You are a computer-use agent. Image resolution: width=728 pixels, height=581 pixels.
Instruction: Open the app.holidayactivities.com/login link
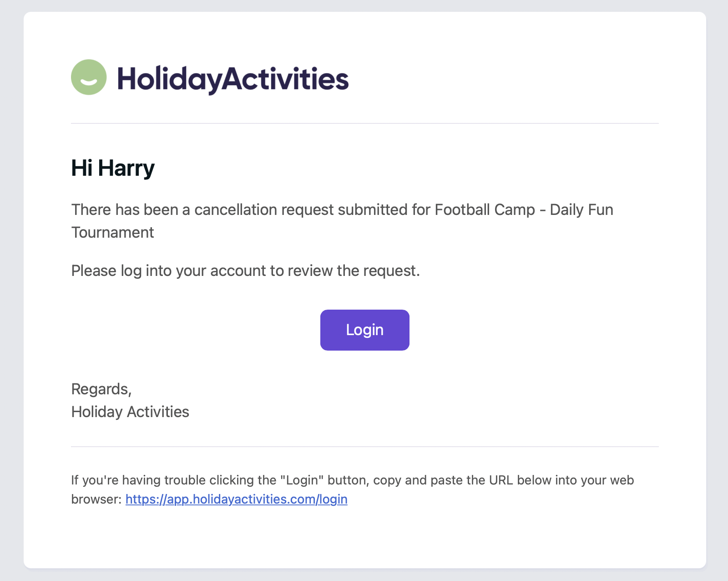click(236, 499)
